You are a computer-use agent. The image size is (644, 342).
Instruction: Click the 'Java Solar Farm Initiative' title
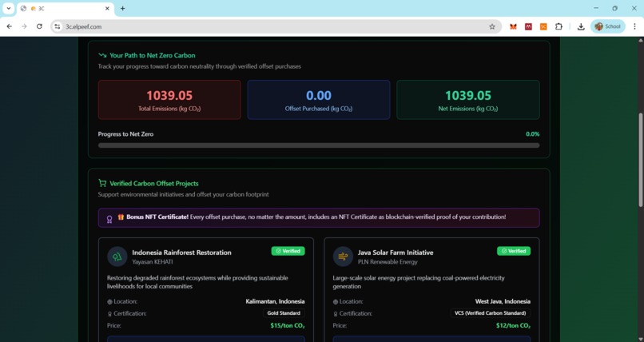396,253
